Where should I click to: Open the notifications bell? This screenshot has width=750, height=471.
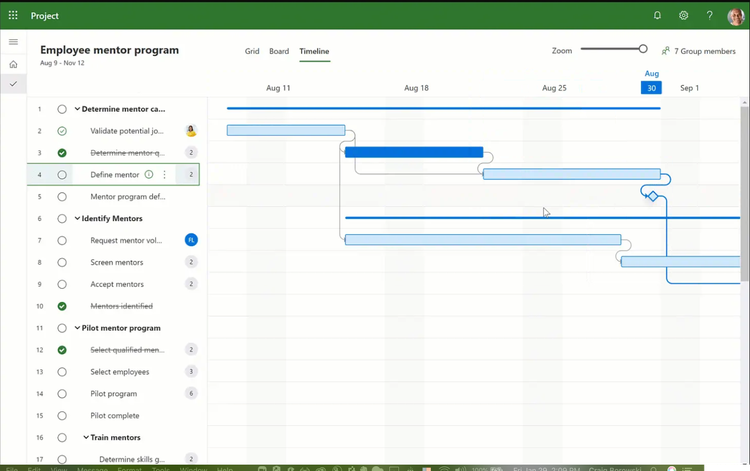pyautogui.click(x=657, y=15)
